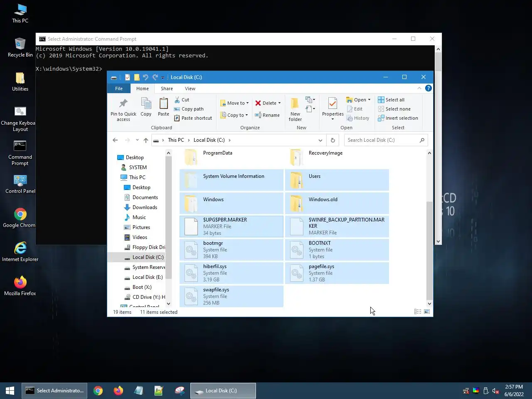Screen dimensions: 532x399
Task: Click the Chrome icon in the taskbar
Action: pos(98,391)
